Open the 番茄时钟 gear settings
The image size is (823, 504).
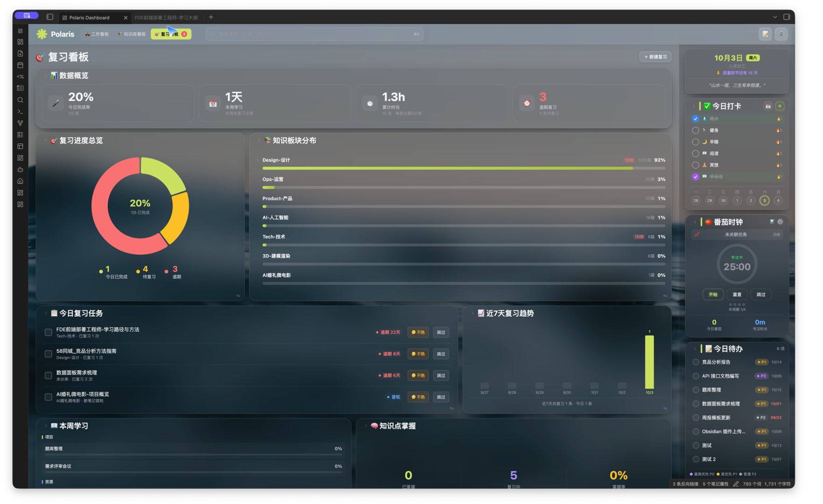click(780, 222)
